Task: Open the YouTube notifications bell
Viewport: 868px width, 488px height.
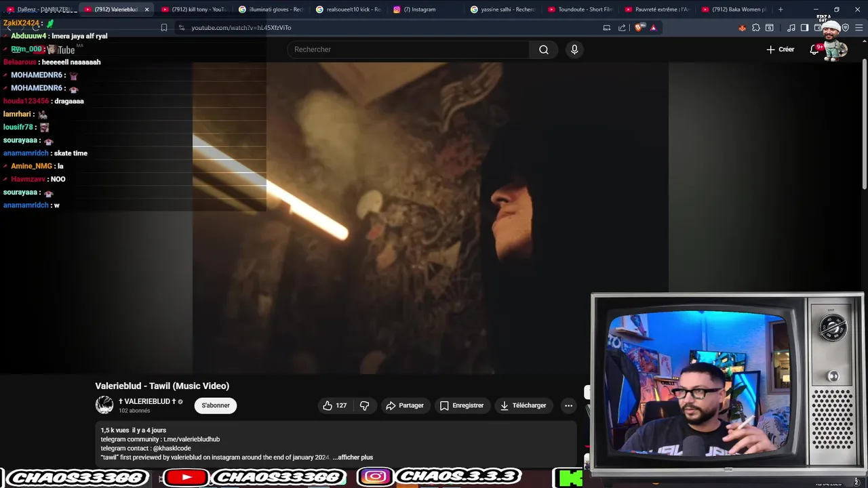Action: click(815, 49)
